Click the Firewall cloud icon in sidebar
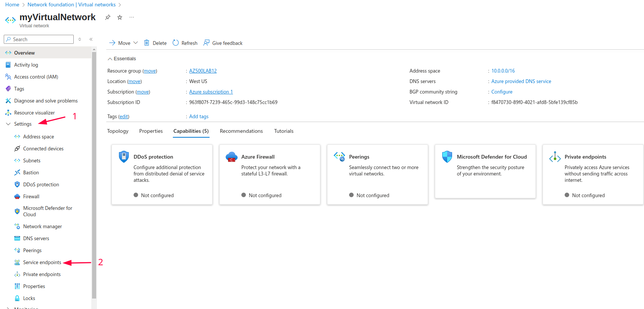644x309 pixels. pyautogui.click(x=17, y=196)
